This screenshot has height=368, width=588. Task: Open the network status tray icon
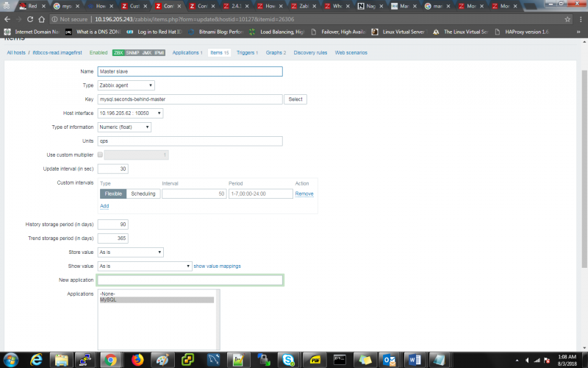tap(537, 360)
